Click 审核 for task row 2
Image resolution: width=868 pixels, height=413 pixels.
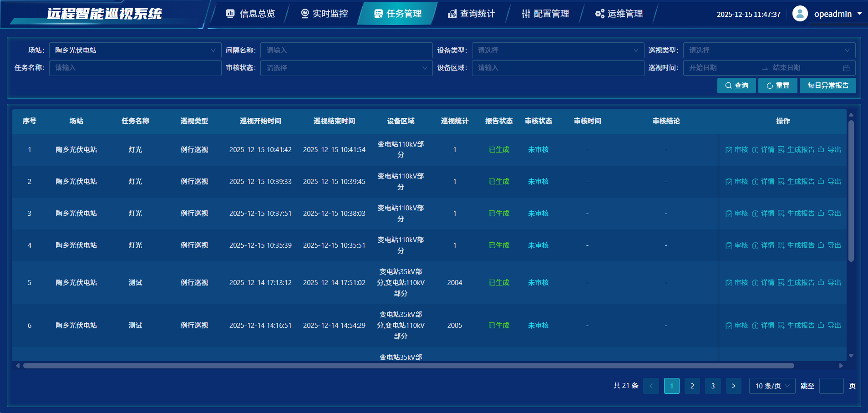coord(736,182)
